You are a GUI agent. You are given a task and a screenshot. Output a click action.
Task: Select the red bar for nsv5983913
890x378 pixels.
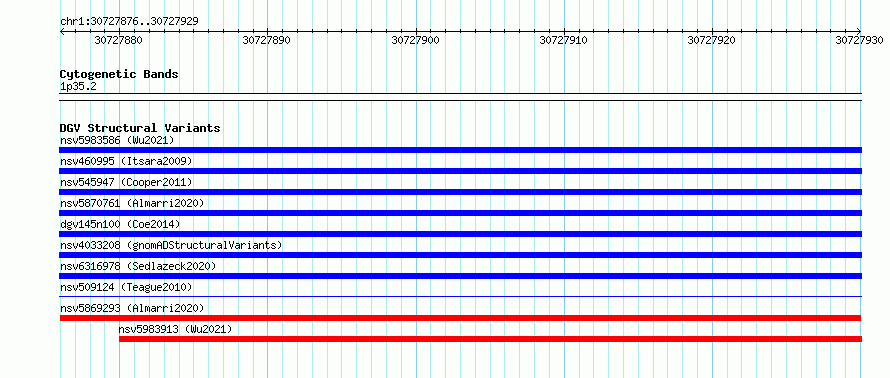(490, 339)
